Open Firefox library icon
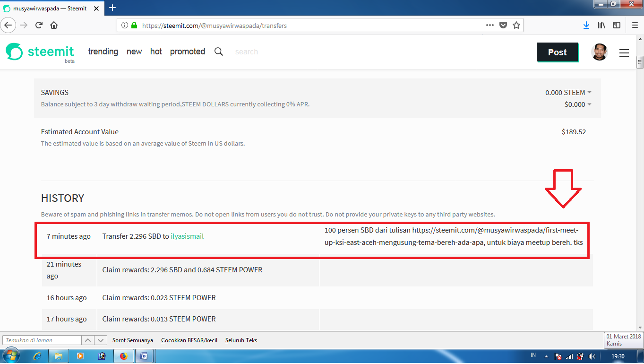Image resolution: width=644 pixels, height=364 pixels. tap(602, 25)
